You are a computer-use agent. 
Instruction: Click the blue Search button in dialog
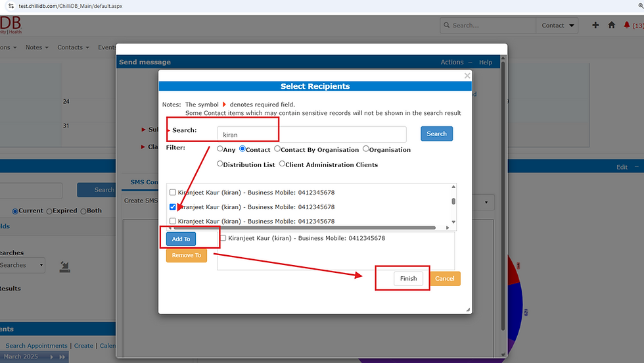coord(436,133)
